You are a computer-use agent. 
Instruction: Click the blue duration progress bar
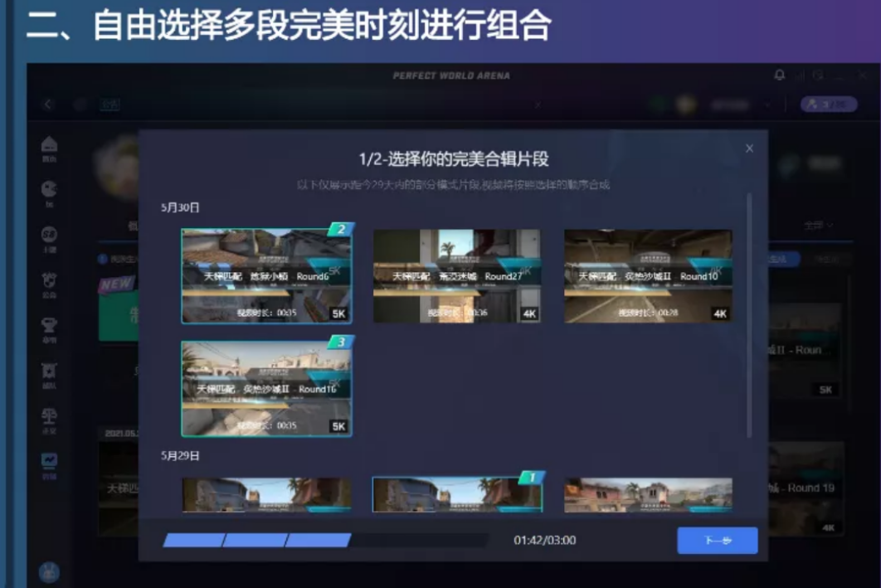pos(325,540)
